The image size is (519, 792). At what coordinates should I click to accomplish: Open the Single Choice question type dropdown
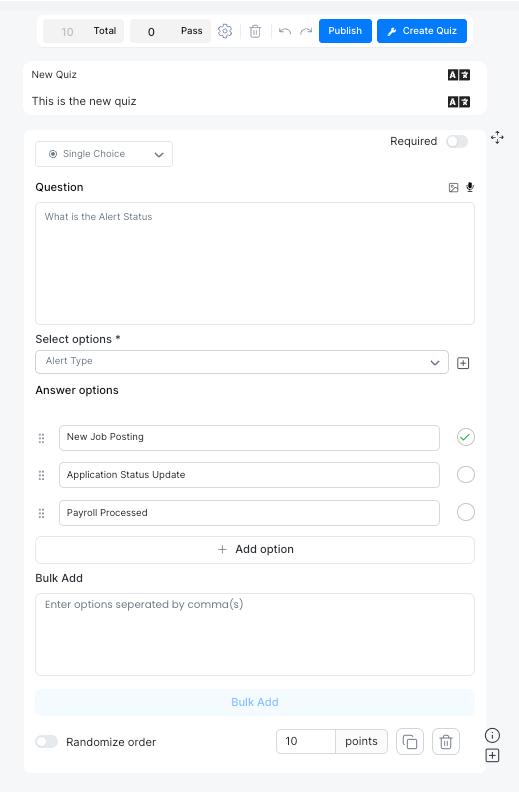click(x=104, y=154)
